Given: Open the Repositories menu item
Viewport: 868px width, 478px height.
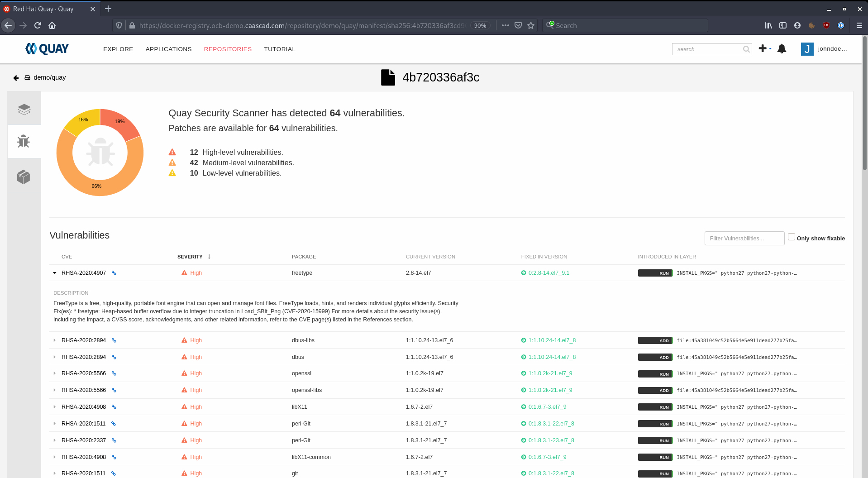Looking at the screenshot, I should coord(228,49).
